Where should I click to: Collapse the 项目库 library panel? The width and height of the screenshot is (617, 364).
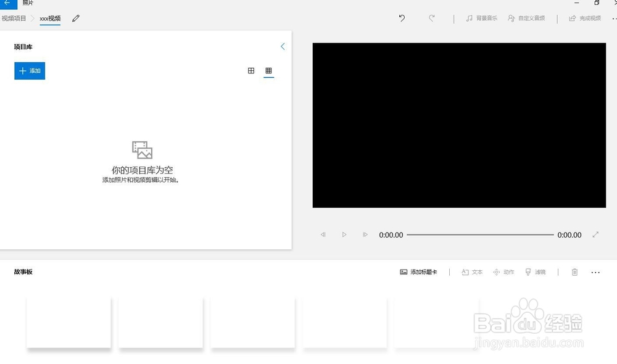tap(283, 46)
